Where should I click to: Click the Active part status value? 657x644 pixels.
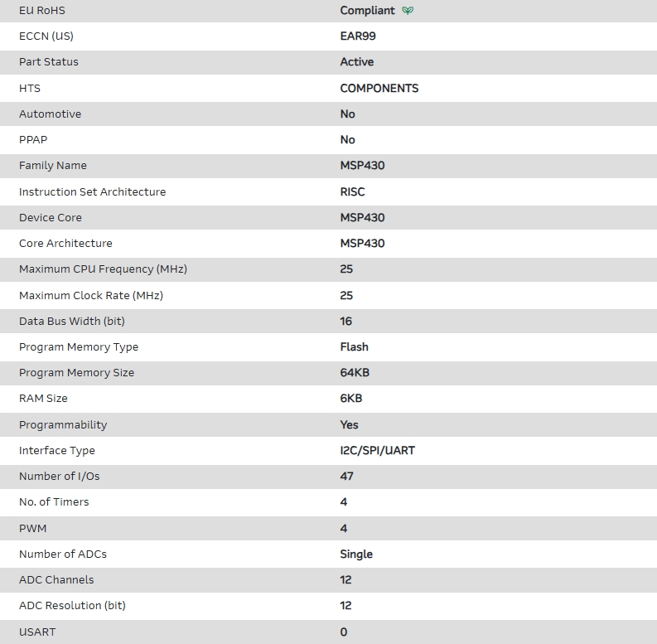pyautogui.click(x=356, y=62)
